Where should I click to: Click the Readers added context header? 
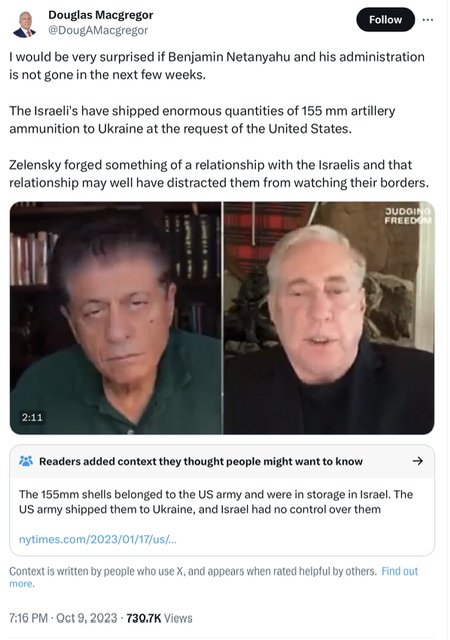[x=200, y=461]
